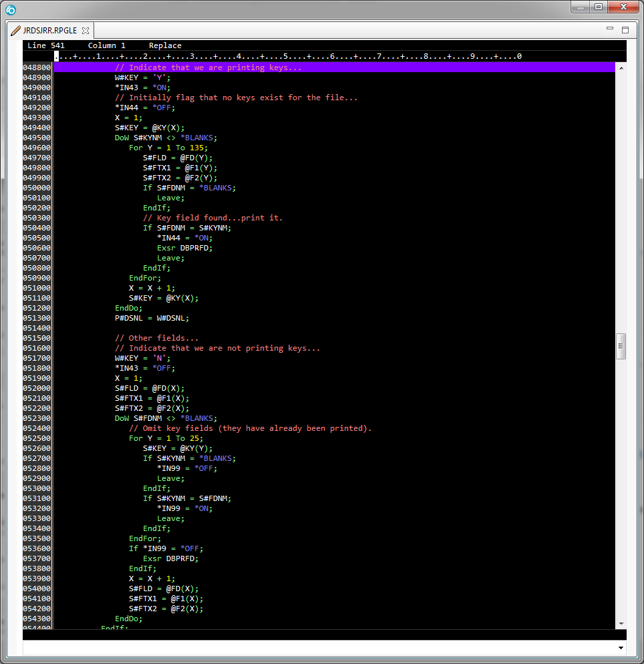Click 'Exsr DBPRFD;' on line 050600

(x=184, y=248)
